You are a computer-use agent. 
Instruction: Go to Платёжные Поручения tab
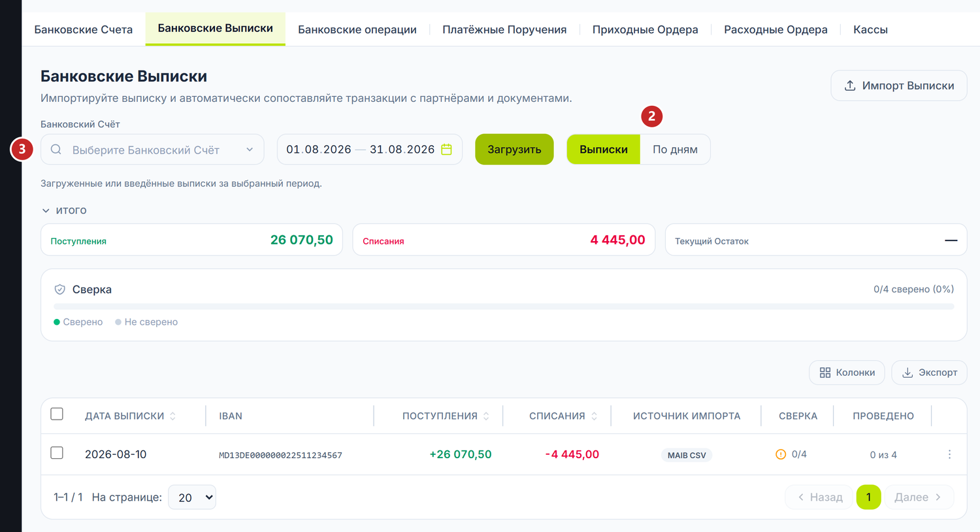tap(504, 29)
